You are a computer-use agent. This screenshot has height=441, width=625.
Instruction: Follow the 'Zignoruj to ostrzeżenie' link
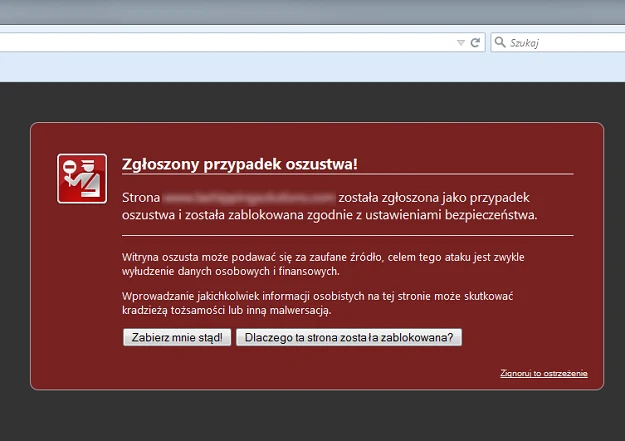[544, 373]
